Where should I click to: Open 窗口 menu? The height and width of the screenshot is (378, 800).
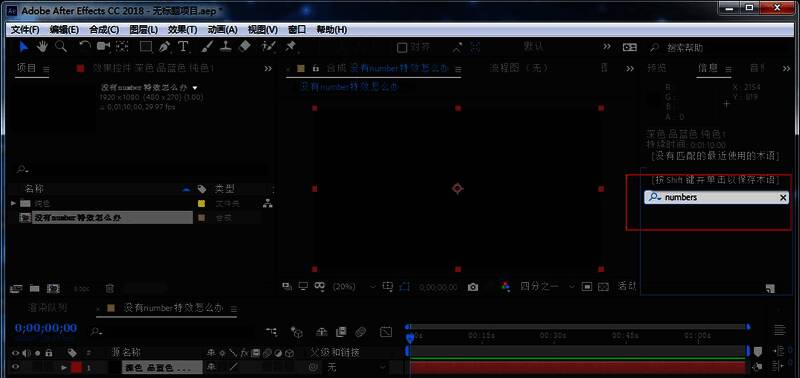297,30
